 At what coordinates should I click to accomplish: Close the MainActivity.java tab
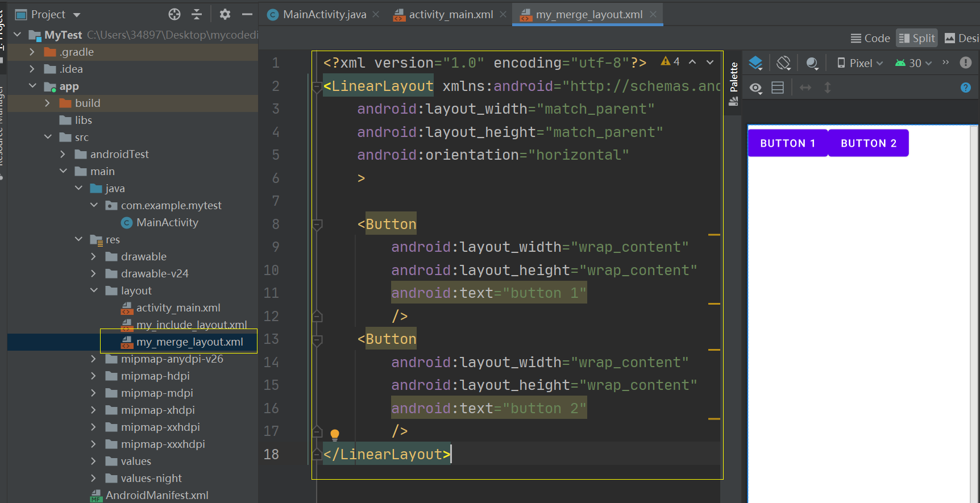pos(376,14)
